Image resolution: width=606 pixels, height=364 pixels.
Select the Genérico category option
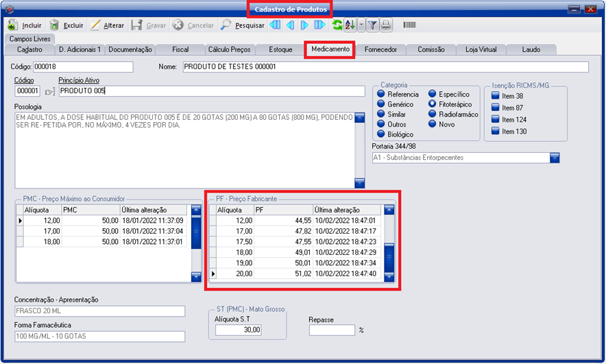381,104
